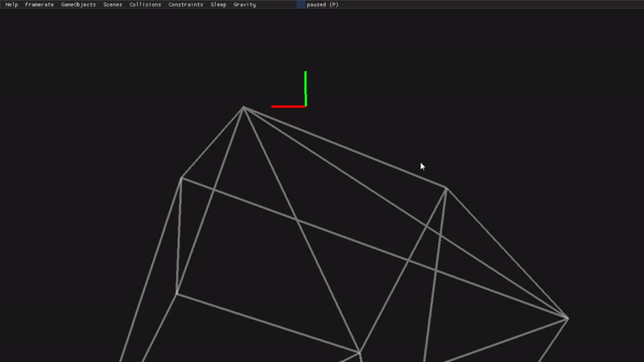This screenshot has width=644, height=362.
Task: Select the far-right wireframe vertex
Action: coord(568,318)
